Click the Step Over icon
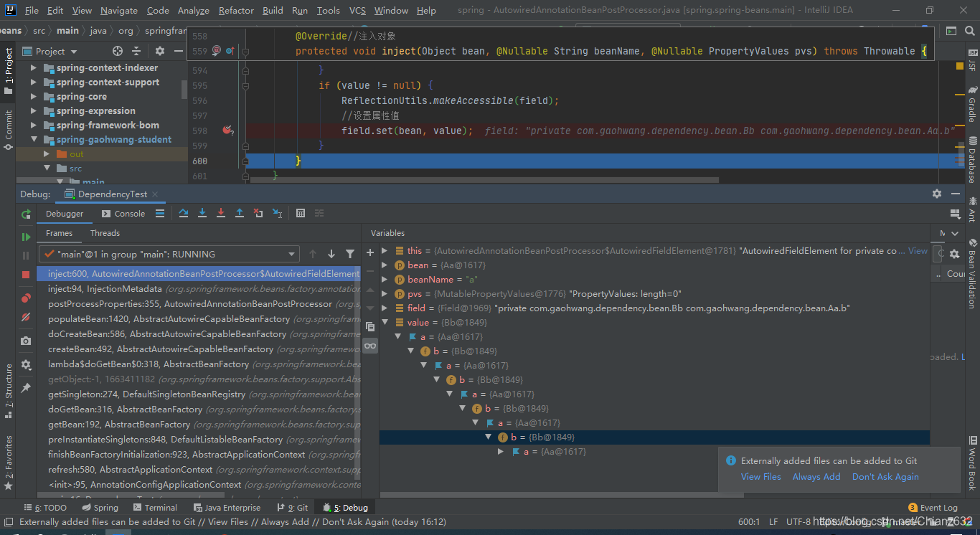Viewport: 980px width, 535px height. 184,213
